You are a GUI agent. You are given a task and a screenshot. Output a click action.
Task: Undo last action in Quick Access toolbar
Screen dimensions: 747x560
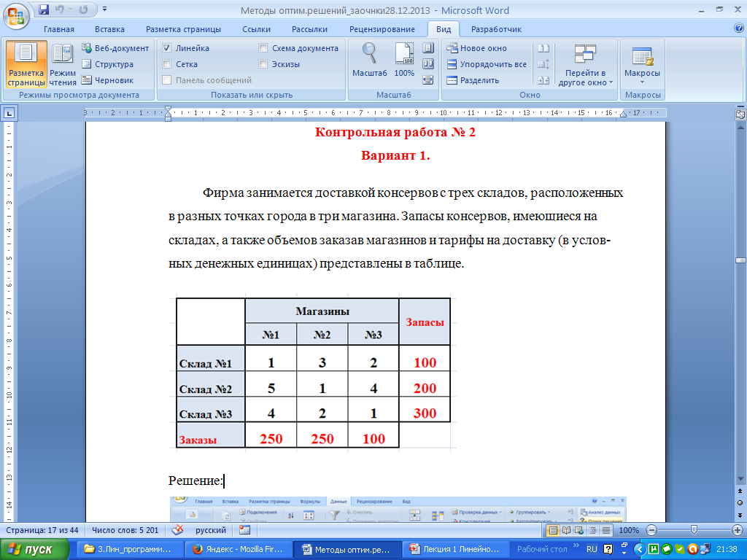(59, 9)
